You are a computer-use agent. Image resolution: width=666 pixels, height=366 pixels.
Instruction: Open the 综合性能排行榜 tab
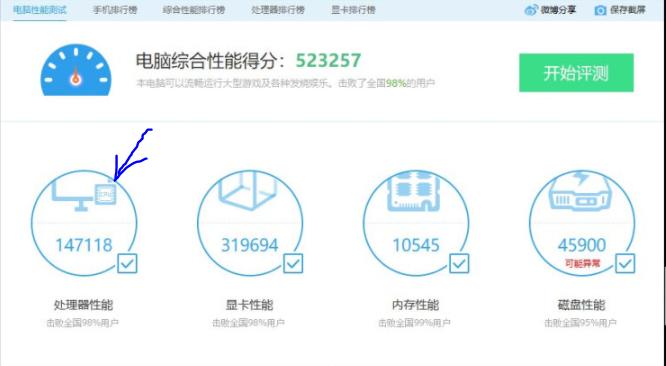click(194, 10)
